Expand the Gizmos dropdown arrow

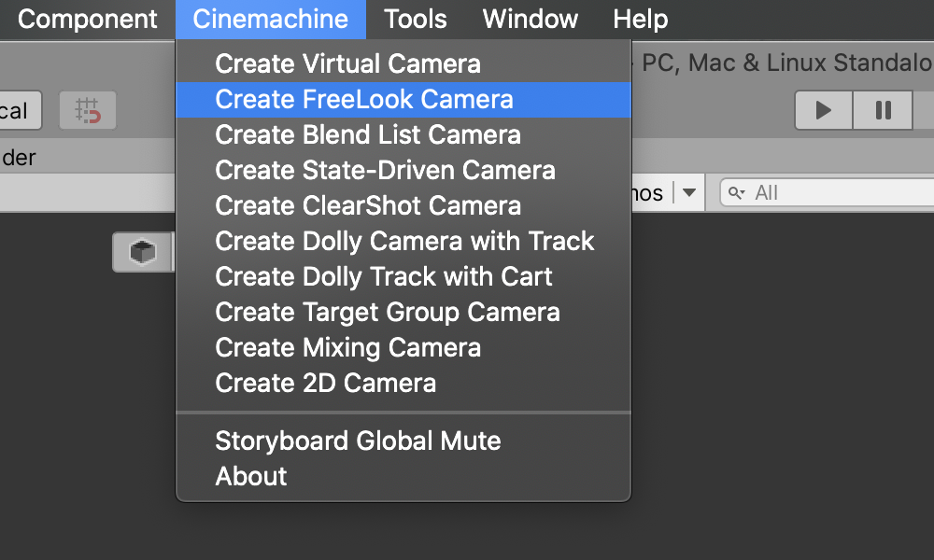689,193
